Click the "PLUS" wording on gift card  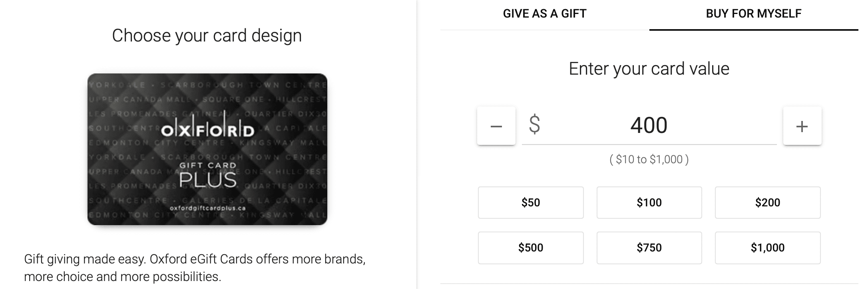point(207,180)
